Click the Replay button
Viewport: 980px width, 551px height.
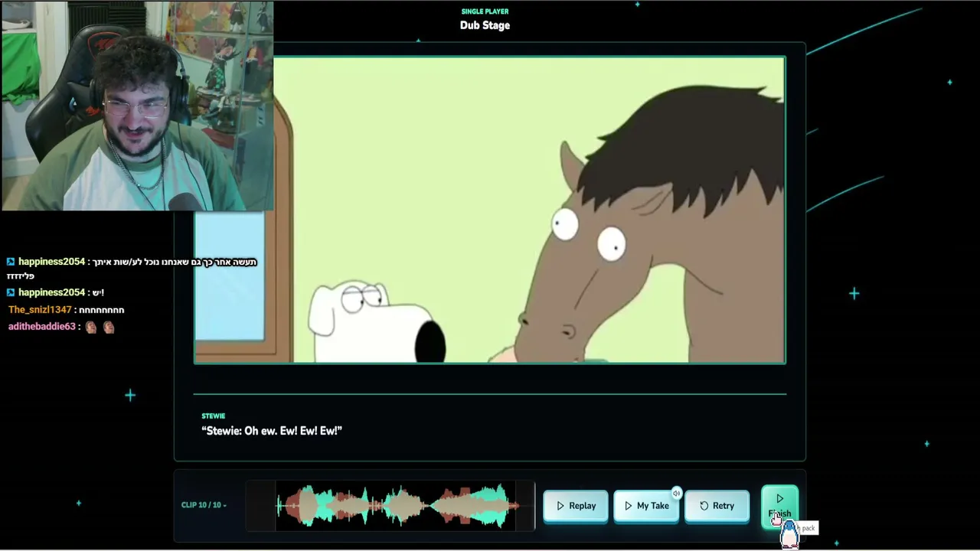(576, 506)
